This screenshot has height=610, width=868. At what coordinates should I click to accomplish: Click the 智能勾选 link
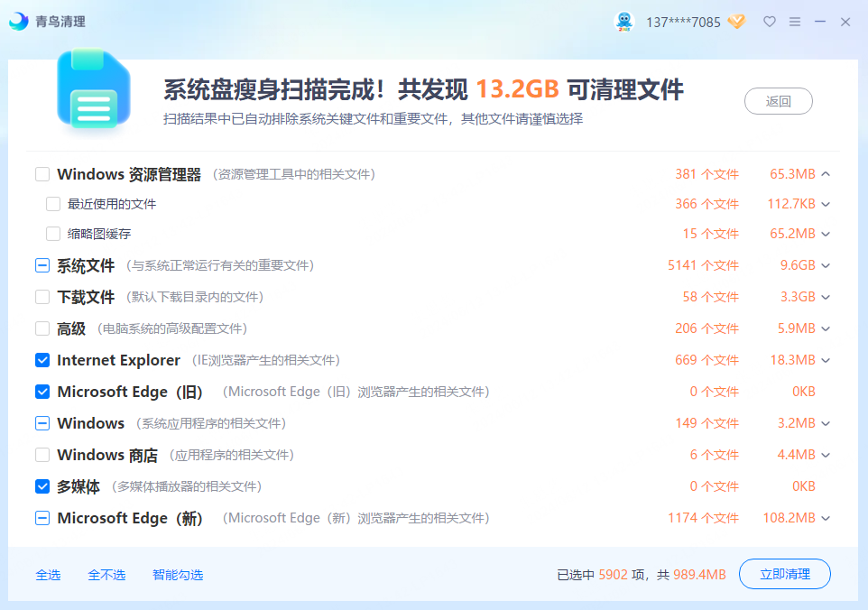click(x=178, y=575)
